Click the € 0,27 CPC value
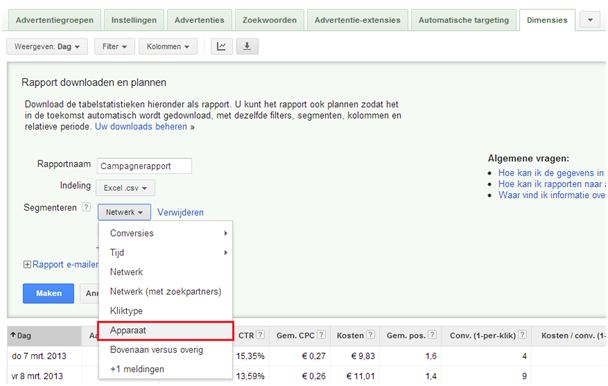This screenshot has width=608, height=386. coord(313,356)
